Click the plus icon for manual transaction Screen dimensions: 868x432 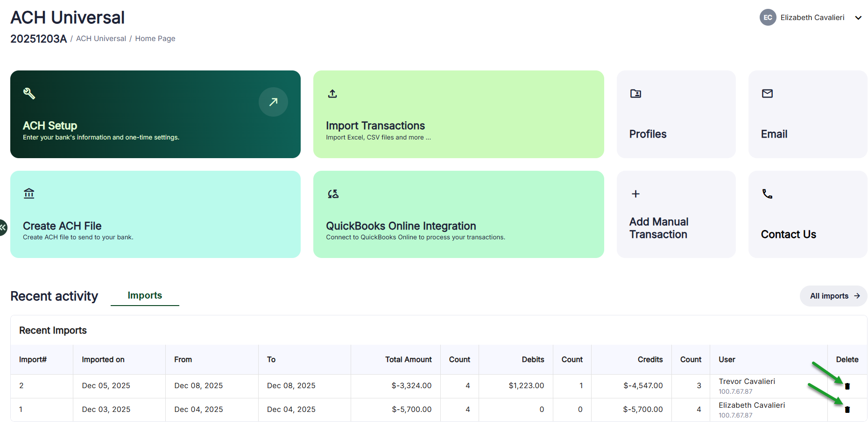click(x=635, y=194)
